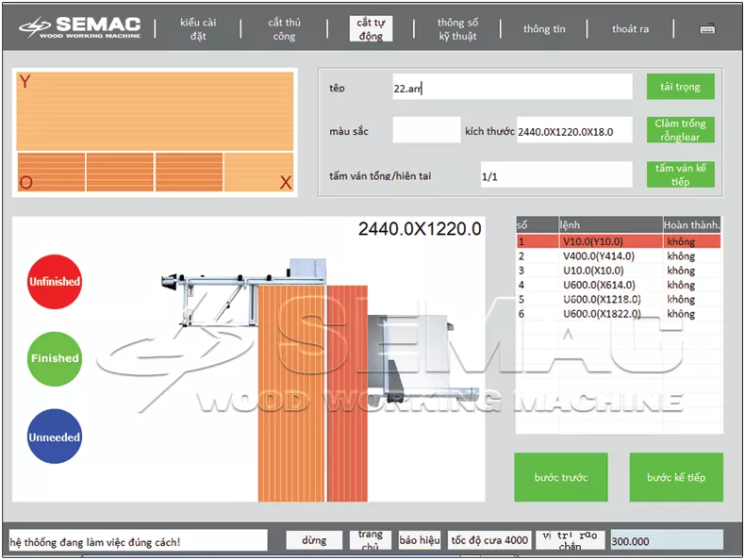Click the 'bước kế tiếp' button

click(676, 477)
